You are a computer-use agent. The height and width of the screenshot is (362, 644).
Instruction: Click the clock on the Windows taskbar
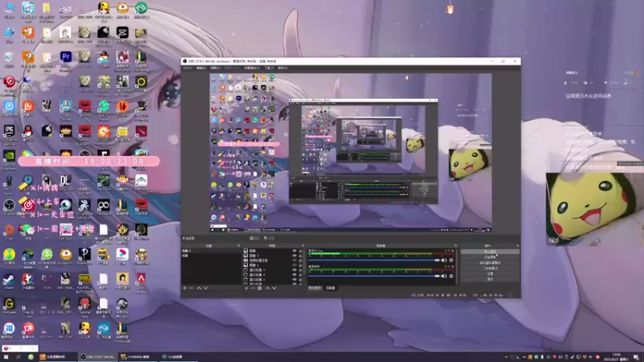tap(616, 356)
